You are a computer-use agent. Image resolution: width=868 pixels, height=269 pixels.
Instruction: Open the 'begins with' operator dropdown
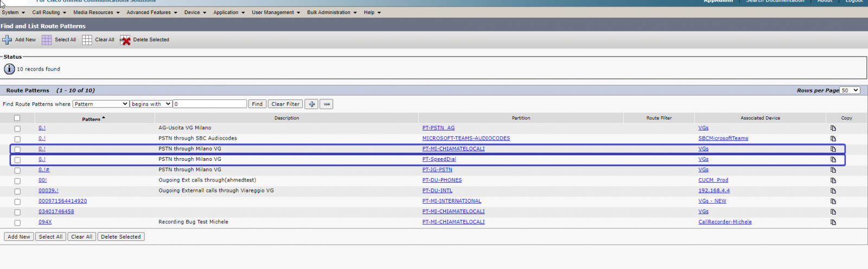pyautogui.click(x=151, y=104)
